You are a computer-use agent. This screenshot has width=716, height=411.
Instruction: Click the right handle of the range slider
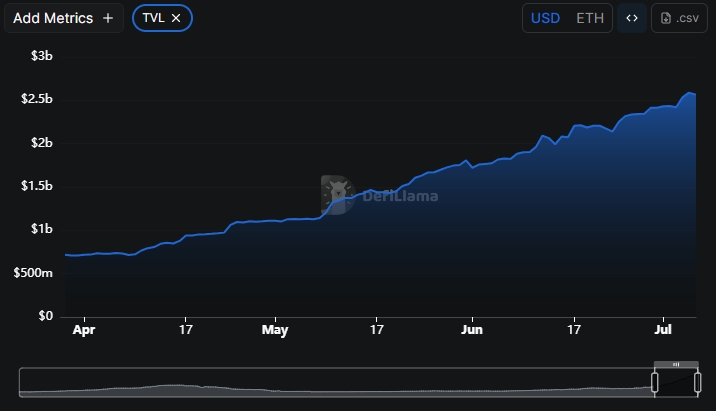coord(697,382)
